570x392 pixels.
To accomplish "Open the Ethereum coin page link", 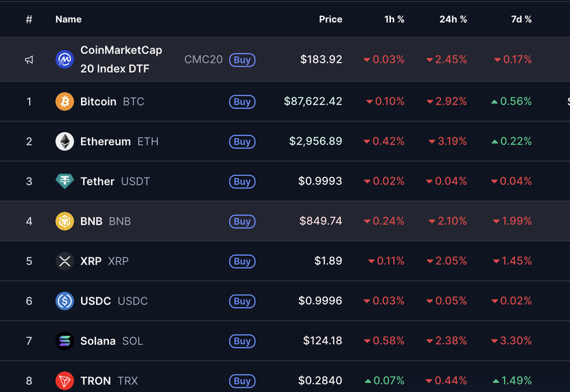I will (x=106, y=142).
